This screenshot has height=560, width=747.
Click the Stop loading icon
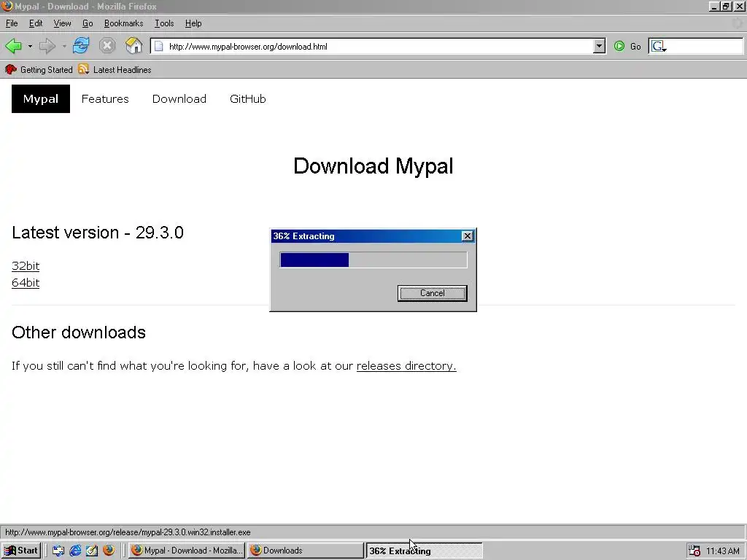107,46
